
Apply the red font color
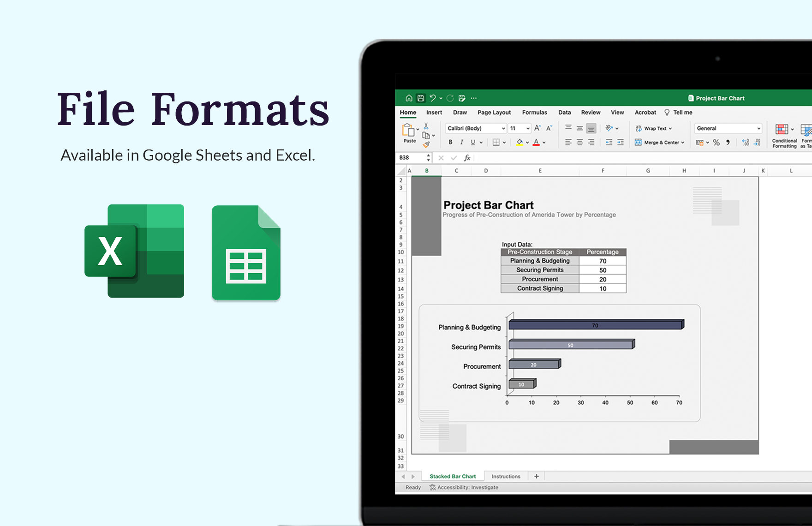pyautogui.click(x=536, y=142)
